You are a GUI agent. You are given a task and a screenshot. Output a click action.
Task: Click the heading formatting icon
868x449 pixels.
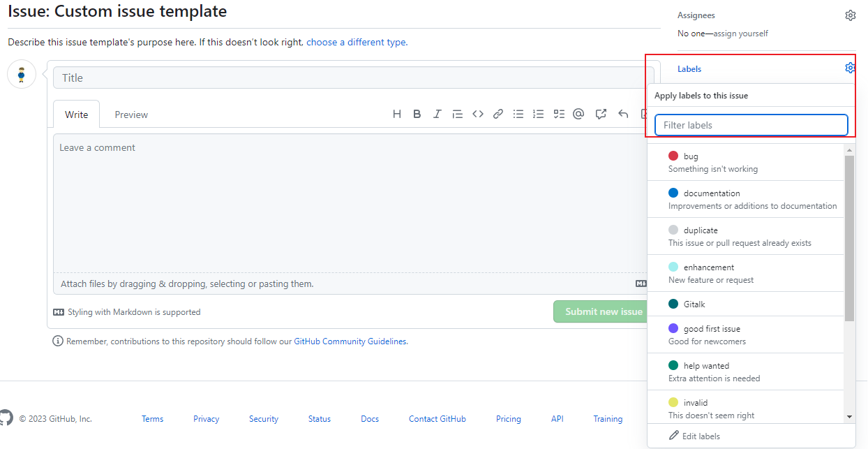coord(396,115)
